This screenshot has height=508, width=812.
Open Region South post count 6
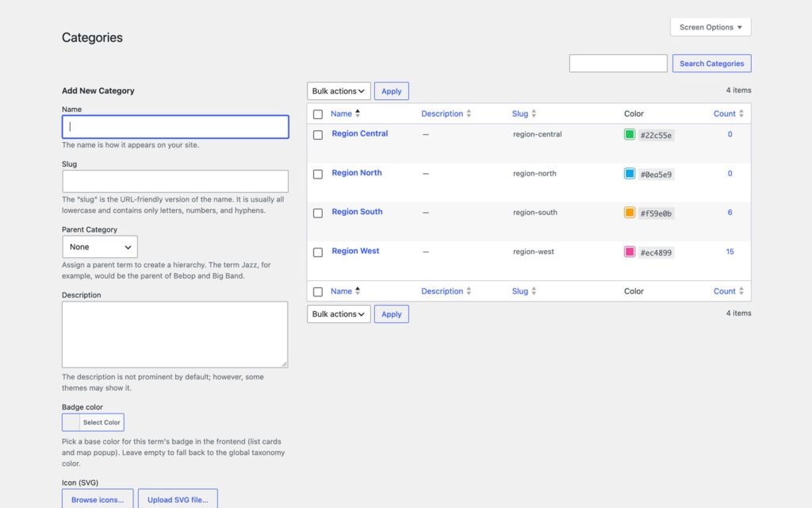point(730,213)
